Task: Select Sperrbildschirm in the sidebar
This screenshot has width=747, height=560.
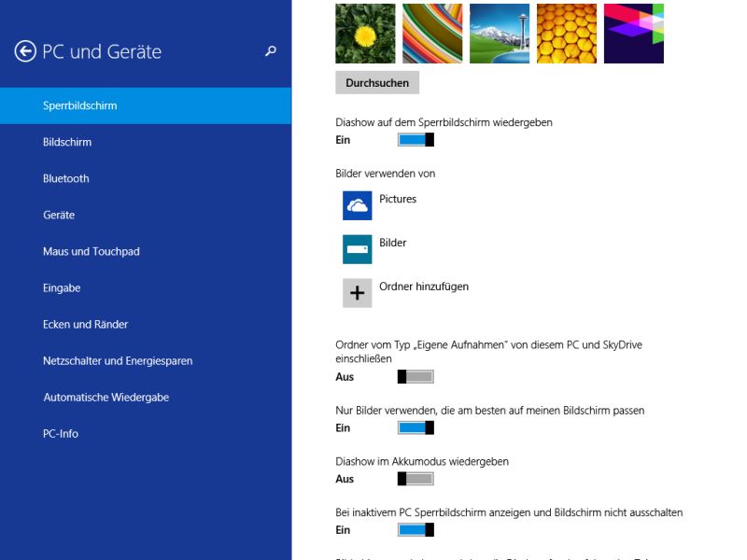Action: coord(146,105)
